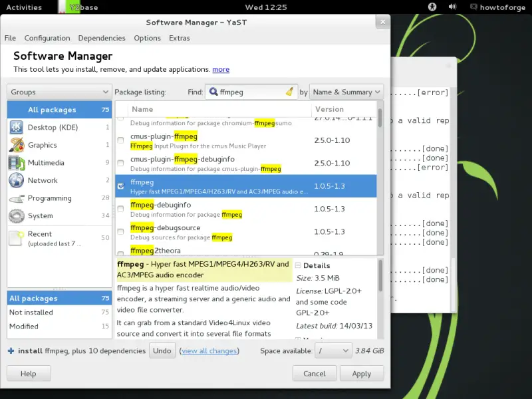Click the chat icon beside howtoforge
Screen dimensions: 532x399
(473, 7)
